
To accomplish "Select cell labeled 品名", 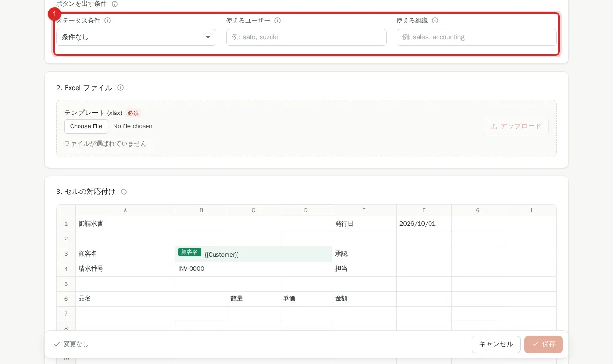I will point(151,298).
